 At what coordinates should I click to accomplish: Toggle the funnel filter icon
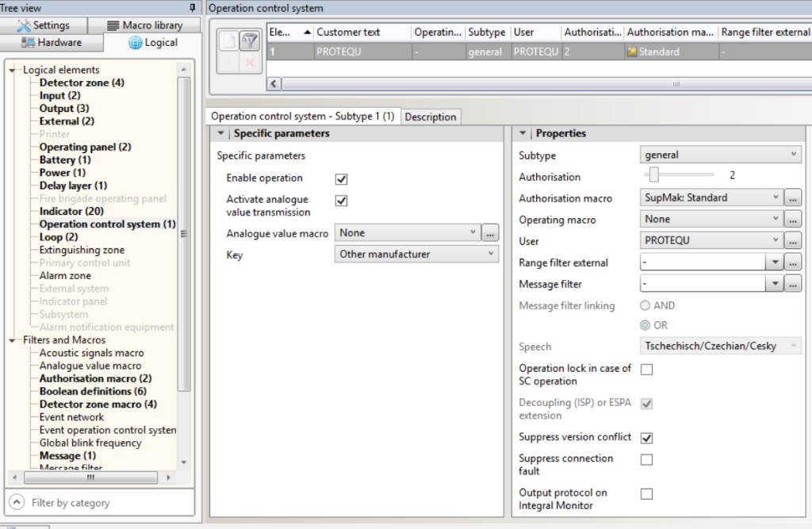click(250, 41)
